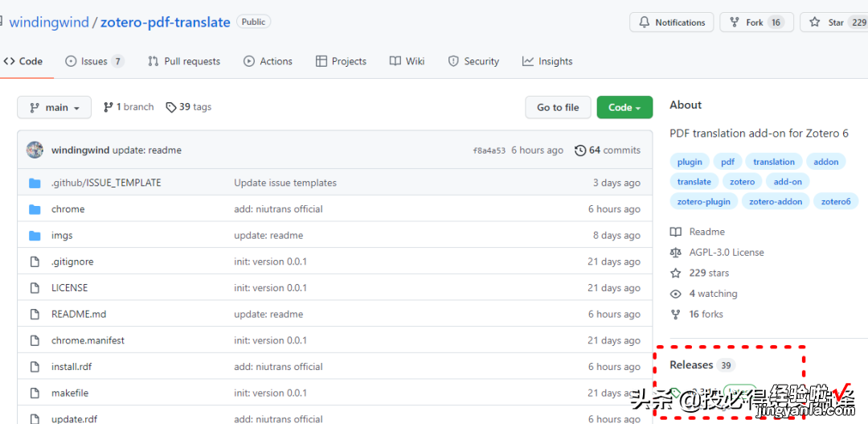Select the plugin topic tag
The image size is (868, 424).
click(690, 162)
